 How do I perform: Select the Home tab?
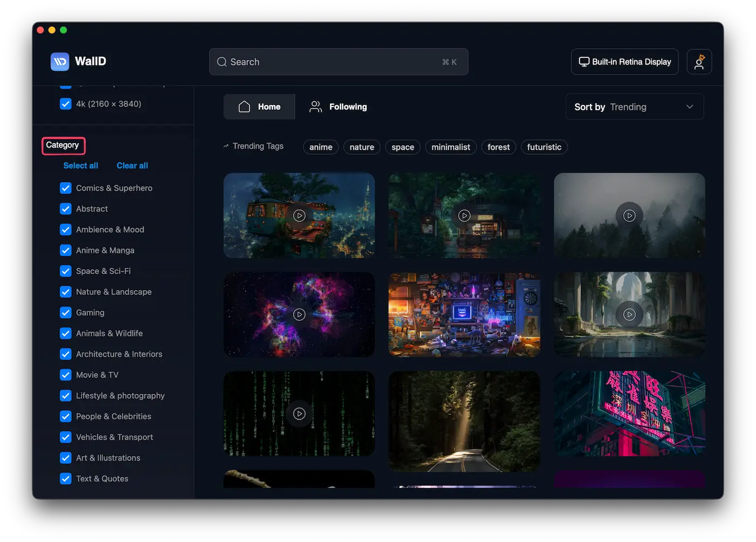(x=260, y=107)
